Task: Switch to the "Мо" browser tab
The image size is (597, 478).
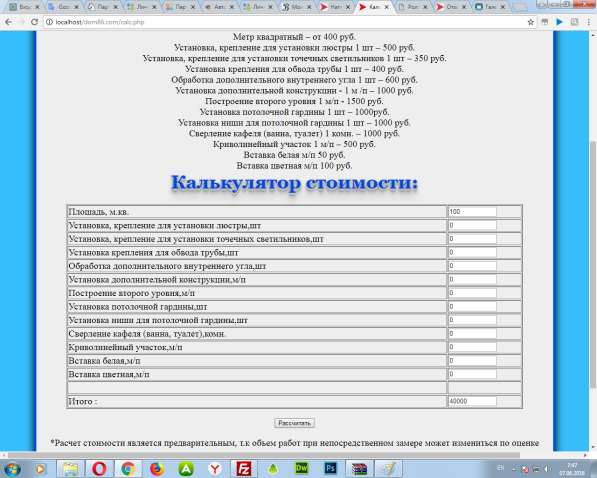Action: (297, 7)
